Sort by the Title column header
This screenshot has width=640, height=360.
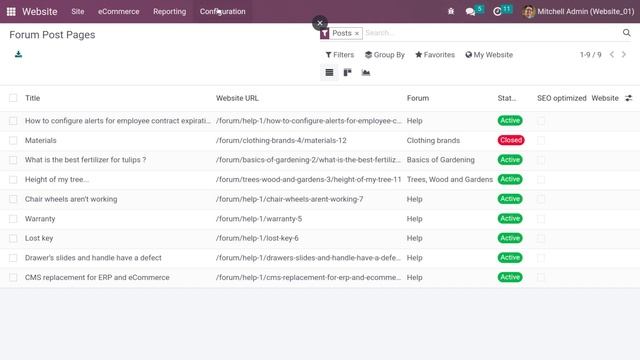pyautogui.click(x=33, y=98)
